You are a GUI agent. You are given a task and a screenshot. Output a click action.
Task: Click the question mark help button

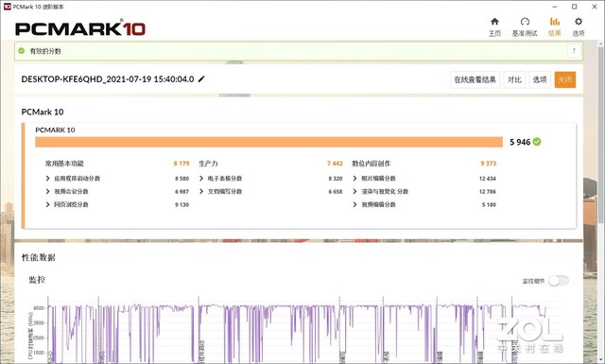click(574, 50)
